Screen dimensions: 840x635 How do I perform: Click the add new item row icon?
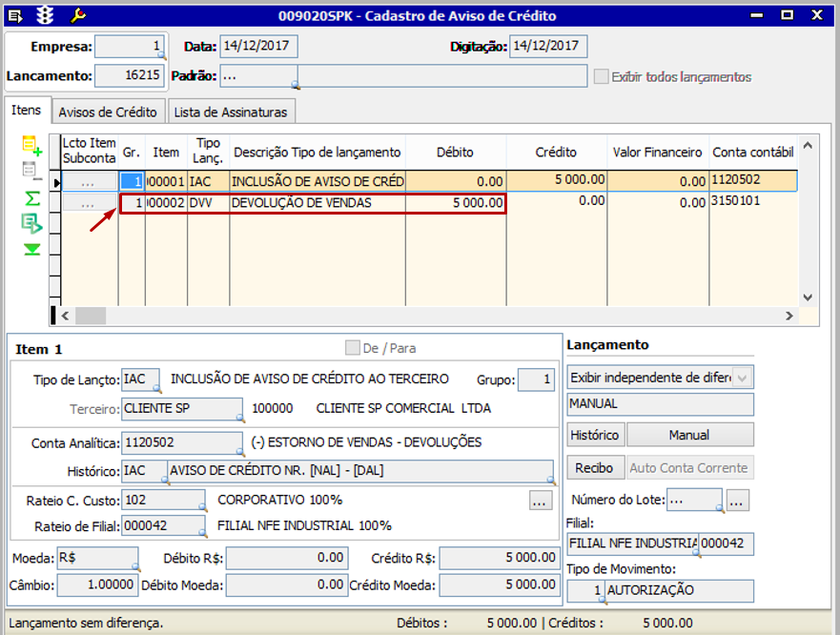click(32, 146)
